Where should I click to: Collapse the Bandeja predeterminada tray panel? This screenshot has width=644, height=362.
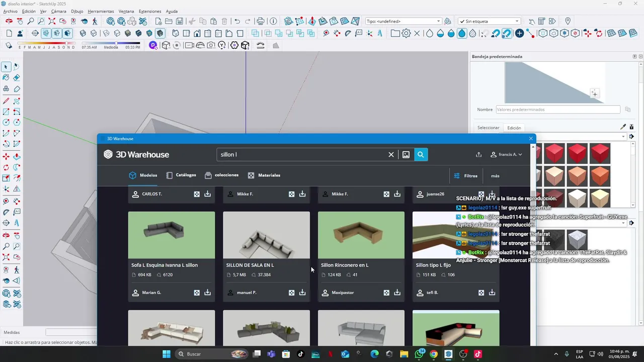[635, 56]
